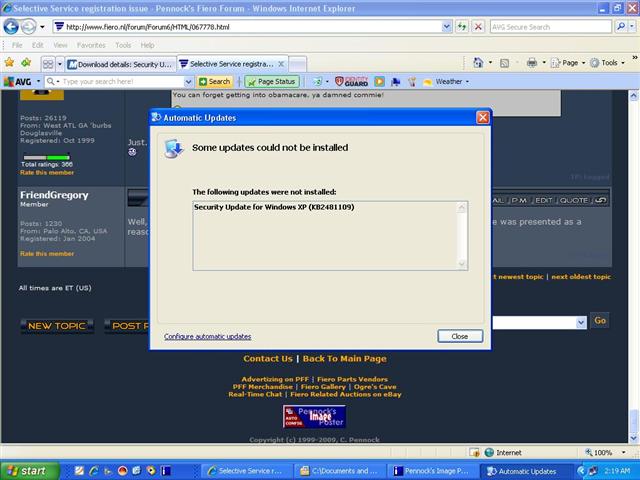Close the Automatic Updates dialog with X

[x=483, y=118]
